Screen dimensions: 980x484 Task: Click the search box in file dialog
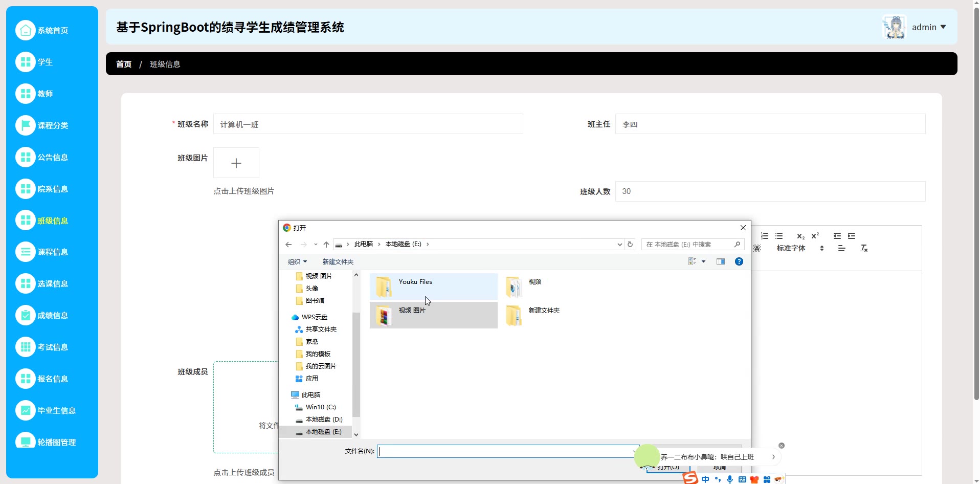[x=693, y=245]
